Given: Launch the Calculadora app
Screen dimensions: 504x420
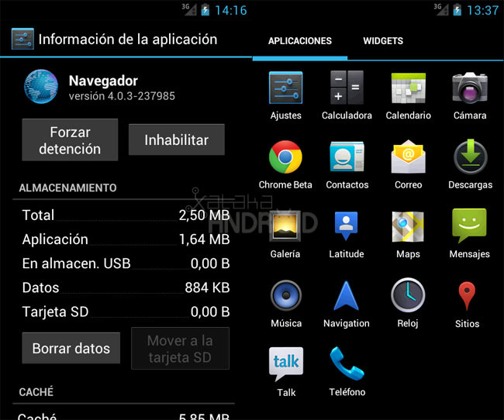Looking at the screenshot, I should [x=347, y=95].
